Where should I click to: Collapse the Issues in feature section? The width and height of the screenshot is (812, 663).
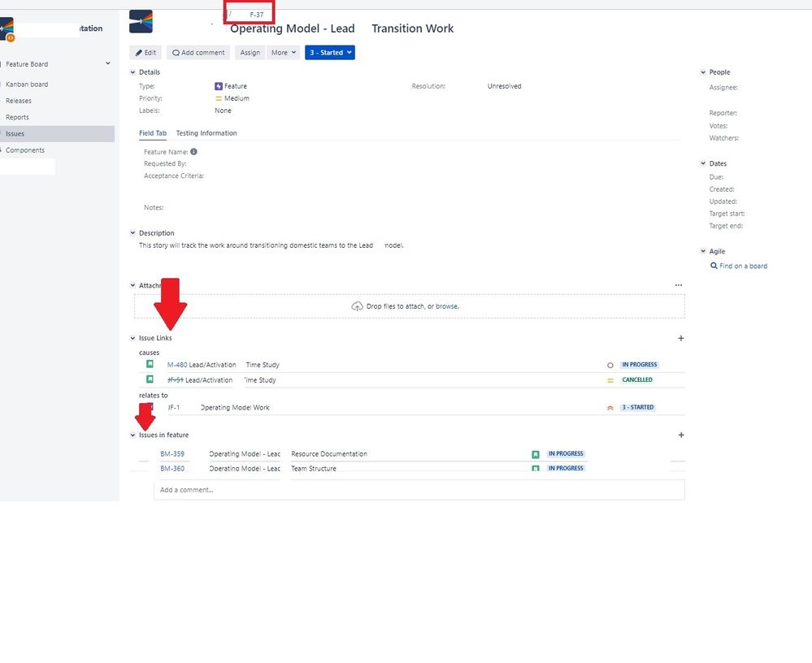tap(132, 435)
